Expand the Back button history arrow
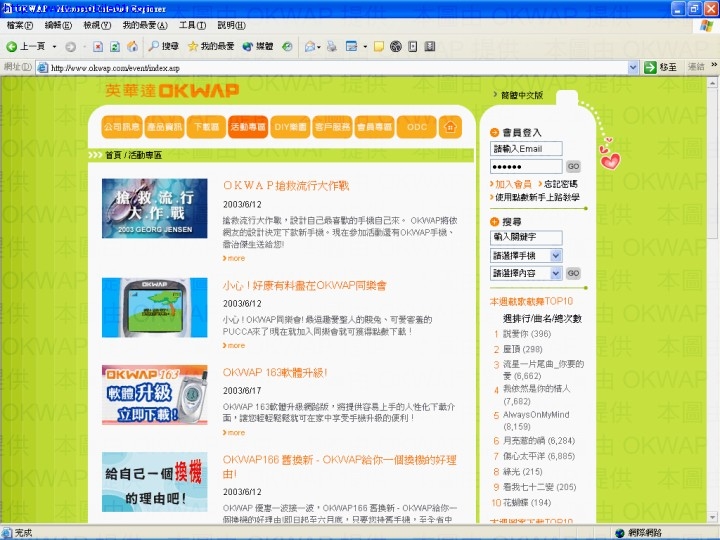Screen dimensions: 720x540 [54, 46]
